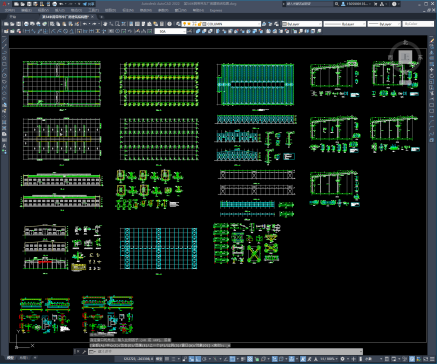Click Plot icon in quick access toolbar

(54, 4)
